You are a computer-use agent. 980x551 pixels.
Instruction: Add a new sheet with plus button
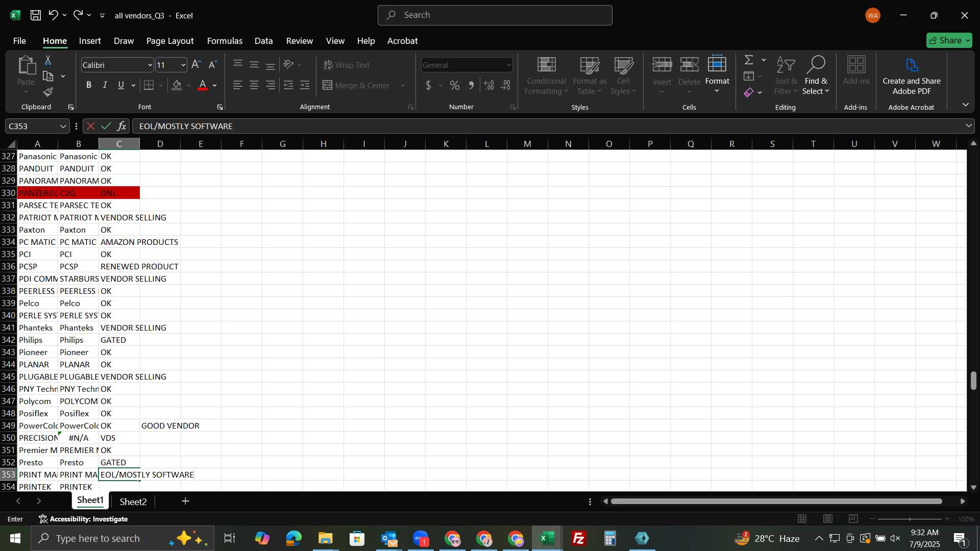point(185,502)
